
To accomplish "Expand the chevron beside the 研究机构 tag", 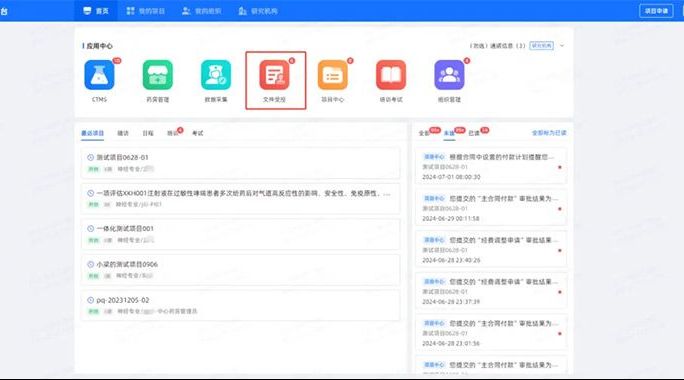I will tap(562, 46).
